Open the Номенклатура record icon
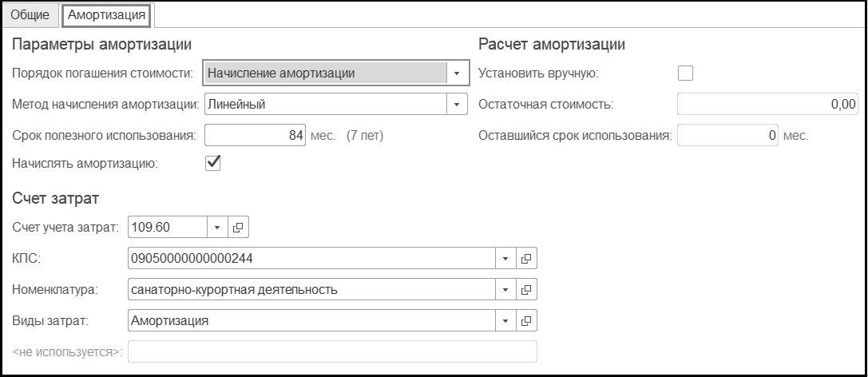This screenshot has width=868, height=377. coord(526,290)
